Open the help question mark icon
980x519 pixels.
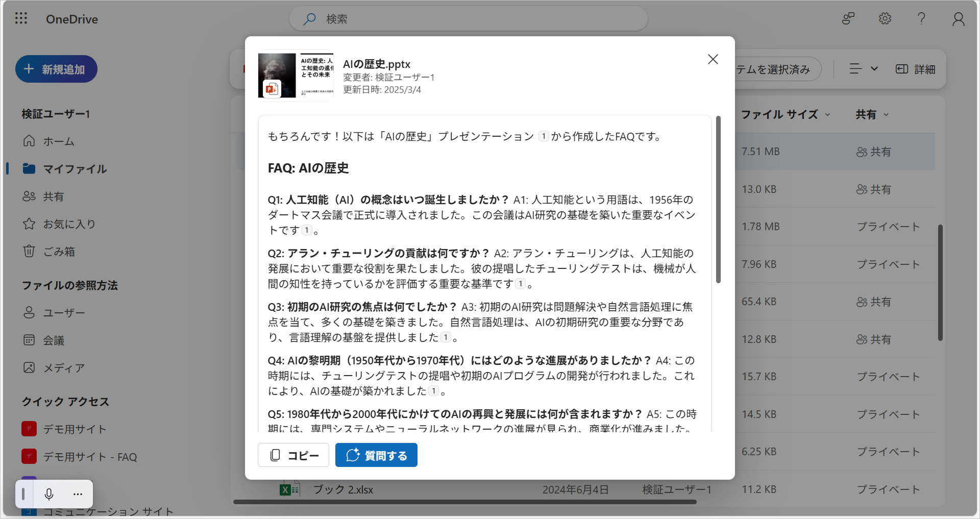[921, 19]
